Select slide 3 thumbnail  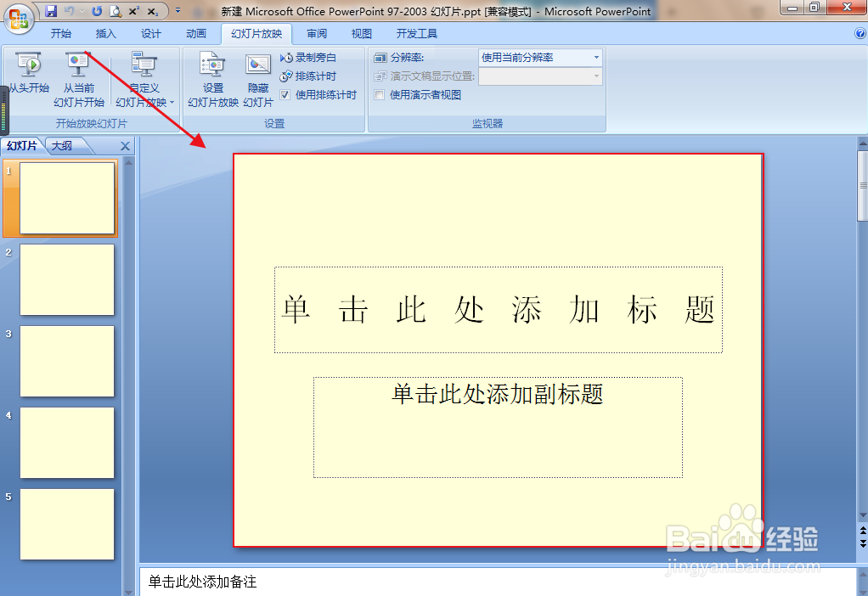67,362
